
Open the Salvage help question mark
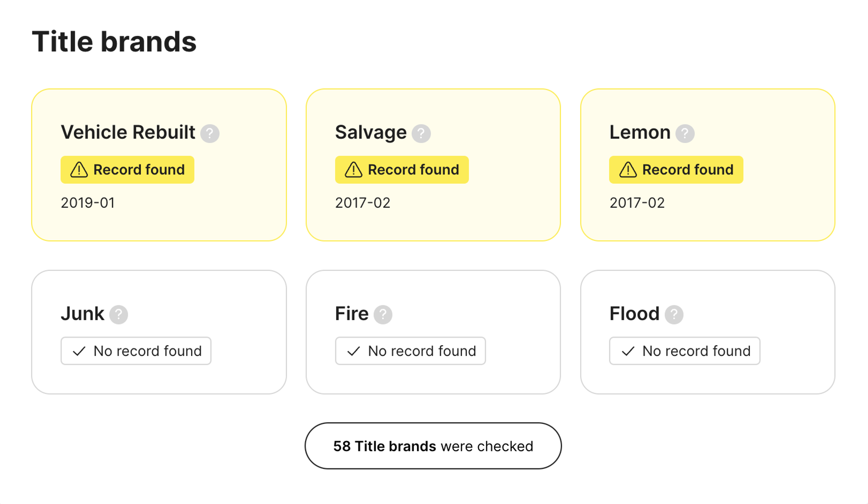pyautogui.click(x=421, y=133)
